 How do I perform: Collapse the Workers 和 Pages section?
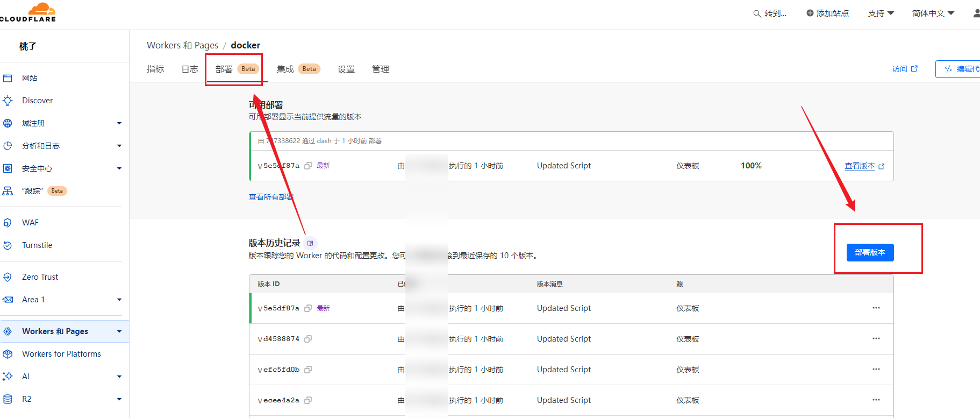[x=119, y=331]
